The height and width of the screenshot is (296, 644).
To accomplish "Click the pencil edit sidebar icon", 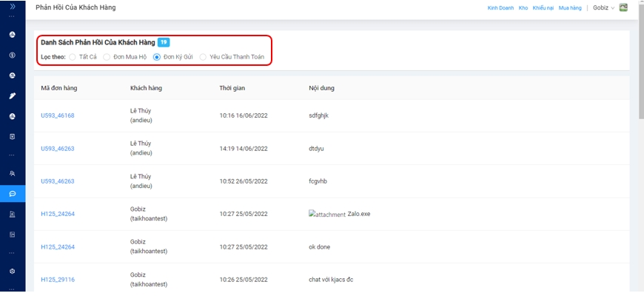I will tap(12, 95).
